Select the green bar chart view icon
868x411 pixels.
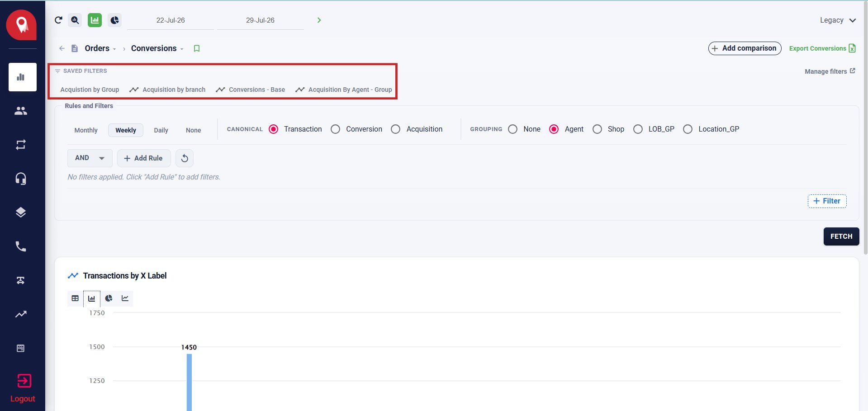click(x=95, y=20)
